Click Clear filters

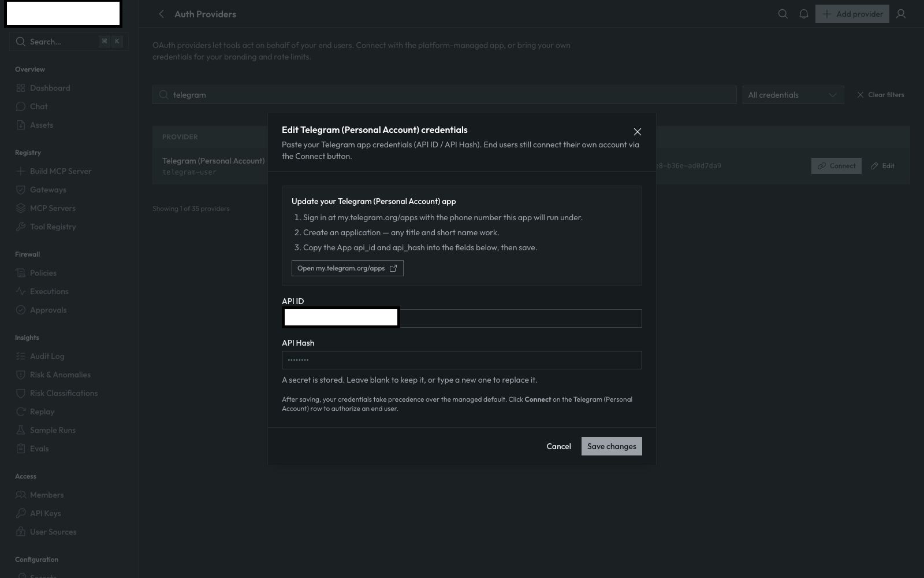880,95
